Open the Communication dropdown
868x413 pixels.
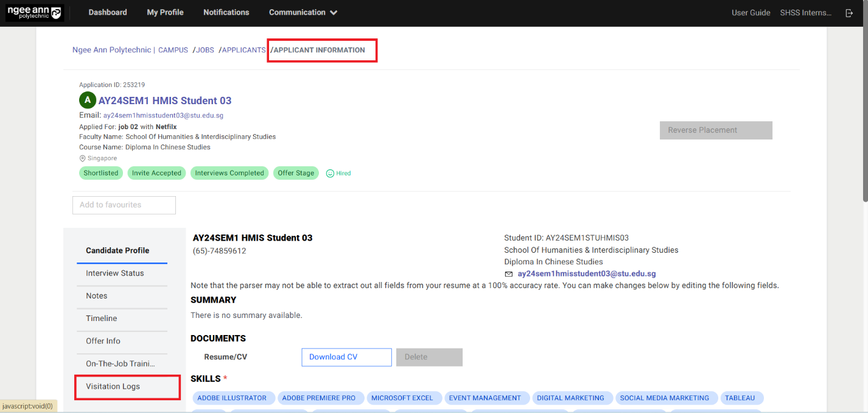pyautogui.click(x=303, y=12)
